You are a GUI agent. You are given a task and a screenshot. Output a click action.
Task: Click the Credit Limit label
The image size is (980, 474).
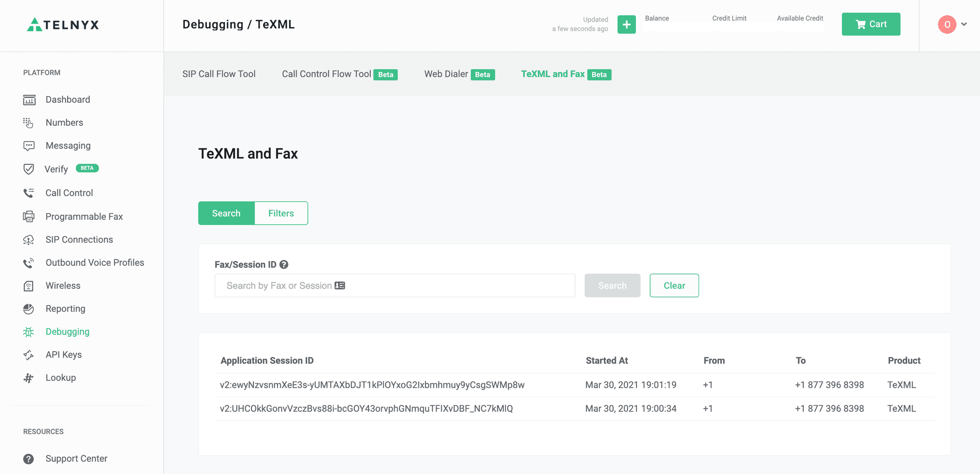pyautogui.click(x=729, y=18)
